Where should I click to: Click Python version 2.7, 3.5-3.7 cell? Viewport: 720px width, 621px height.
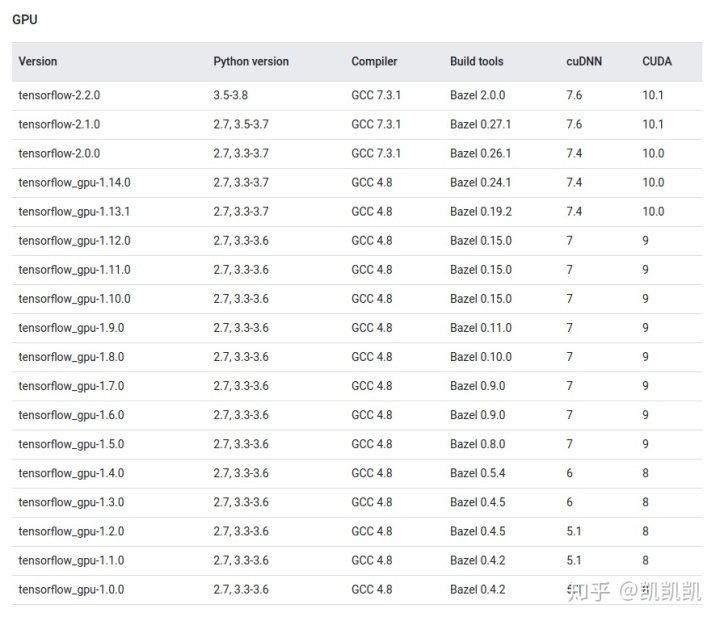coord(241,124)
